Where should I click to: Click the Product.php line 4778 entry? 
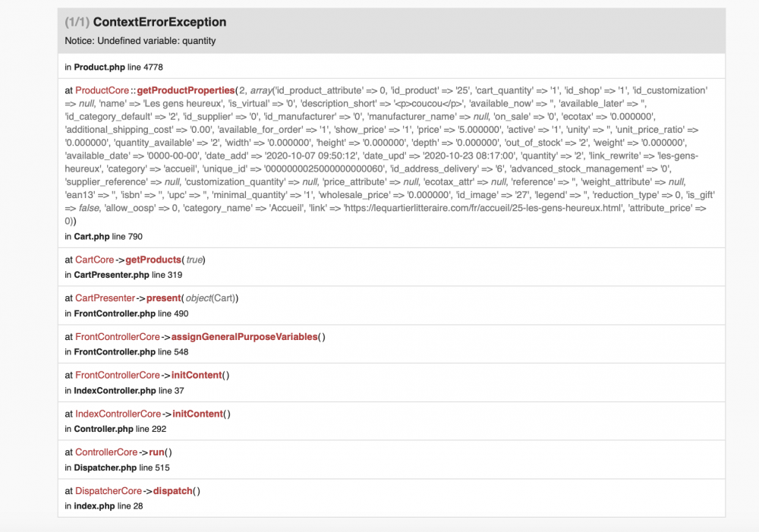[114, 68]
